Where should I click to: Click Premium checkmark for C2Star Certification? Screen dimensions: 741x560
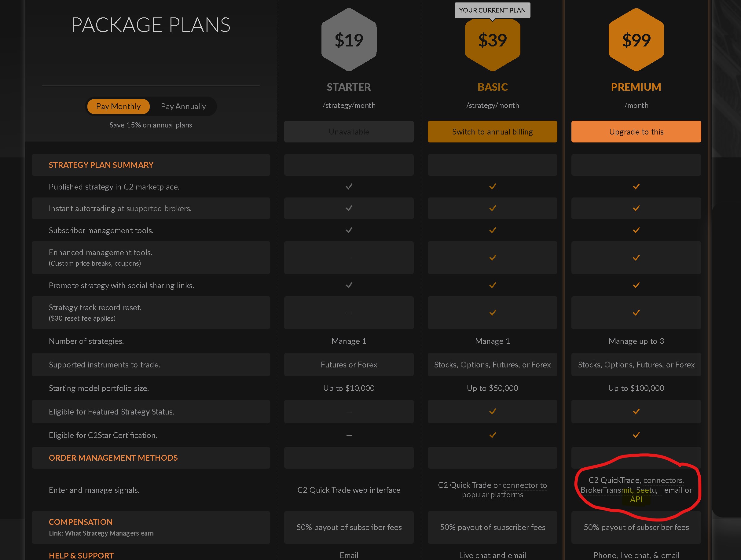point(636,435)
